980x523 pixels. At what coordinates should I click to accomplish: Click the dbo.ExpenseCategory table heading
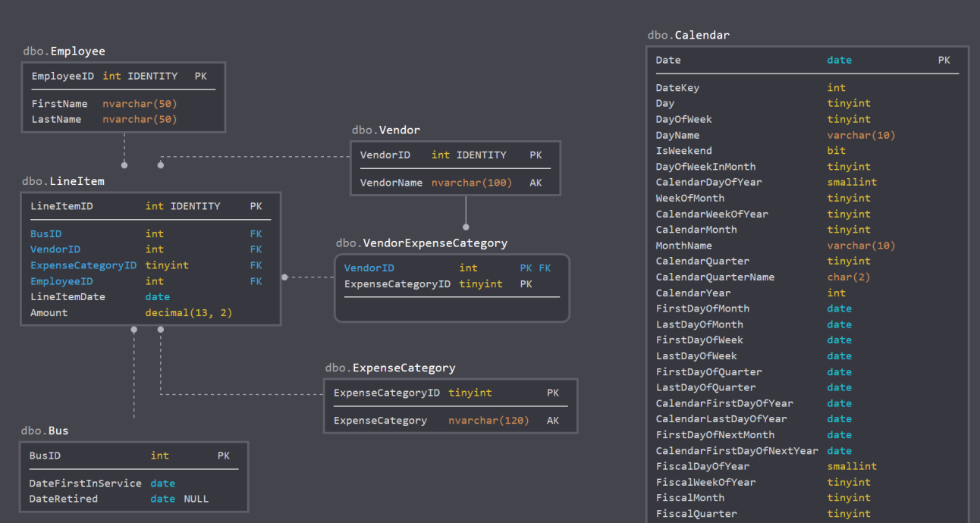(x=390, y=368)
